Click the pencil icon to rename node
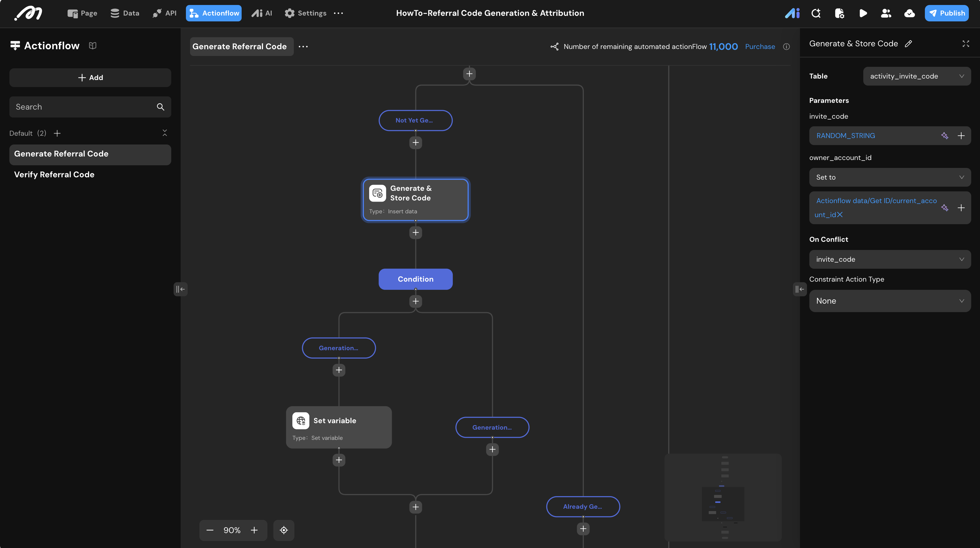This screenshot has width=980, height=548. pos(908,44)
